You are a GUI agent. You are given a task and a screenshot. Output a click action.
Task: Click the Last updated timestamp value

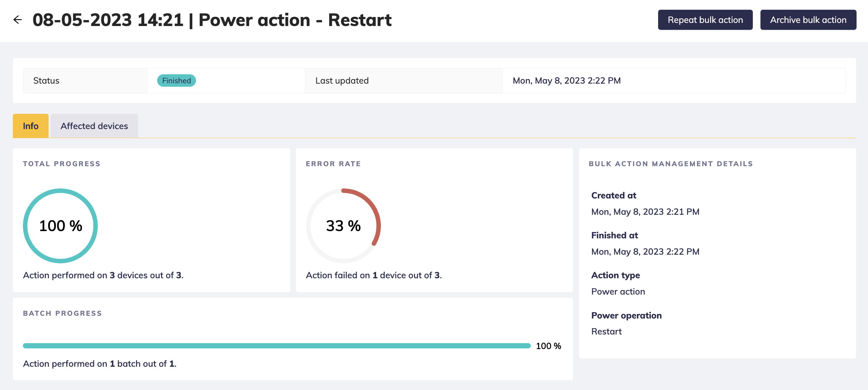pyautogui.click(x=567, y=80)
